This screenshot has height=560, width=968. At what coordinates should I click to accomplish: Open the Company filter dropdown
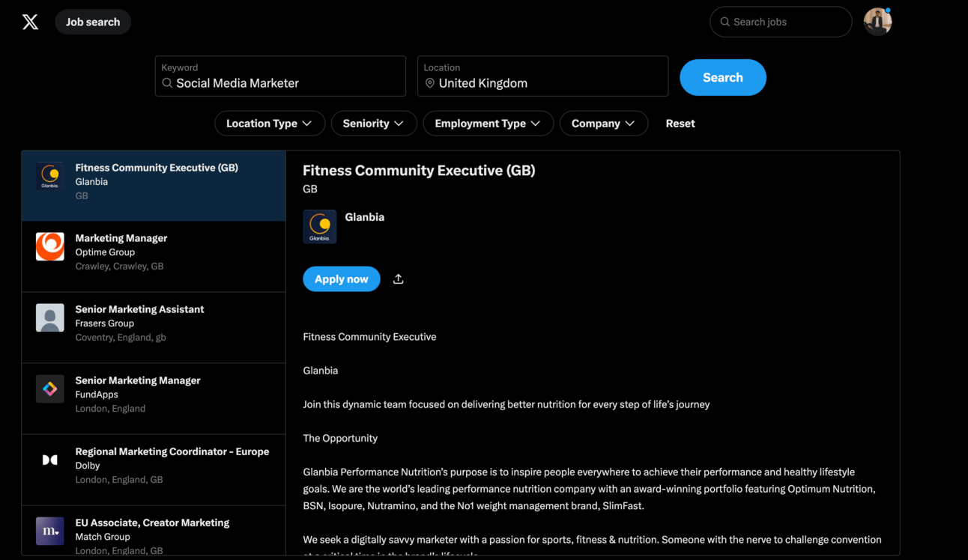pyautogui.click(x=604, y=124)
